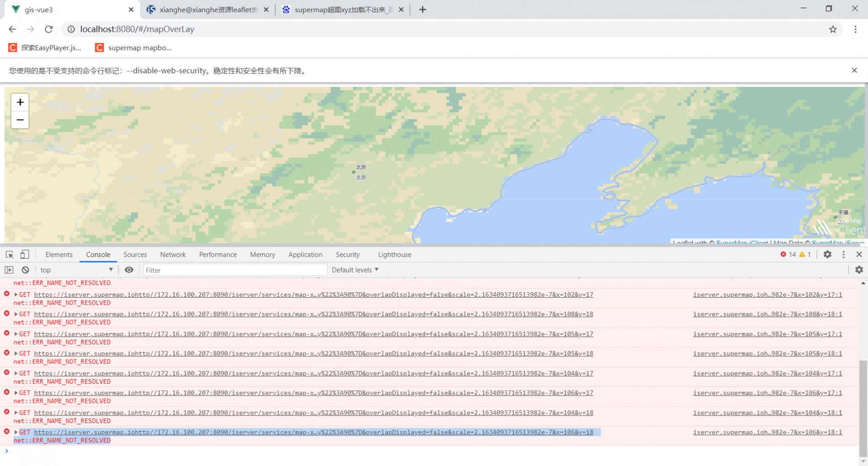Image resolution: width=868 pixels, height=466 pixels.
Task: Click the error count badge showing 14
Action: 788,255
